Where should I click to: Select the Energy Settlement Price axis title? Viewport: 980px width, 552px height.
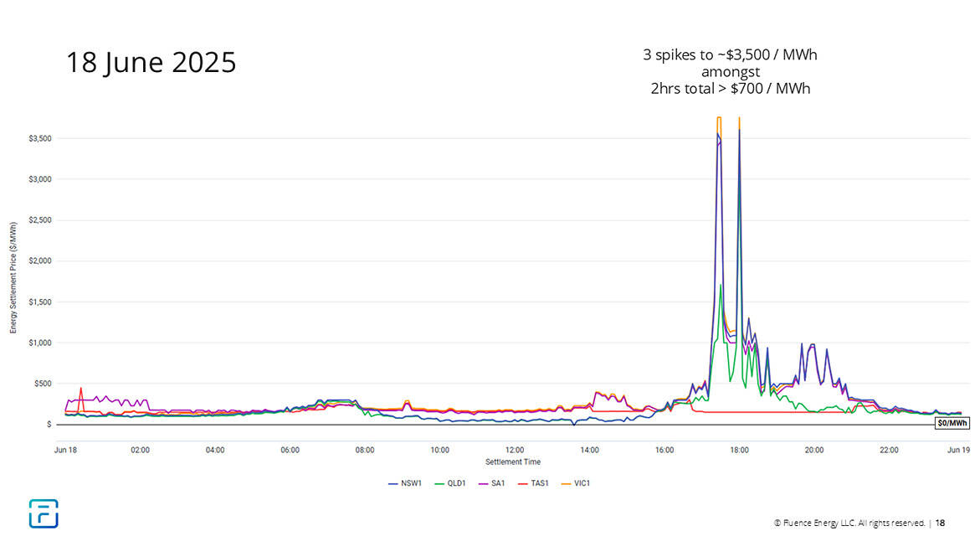[13, 277]
